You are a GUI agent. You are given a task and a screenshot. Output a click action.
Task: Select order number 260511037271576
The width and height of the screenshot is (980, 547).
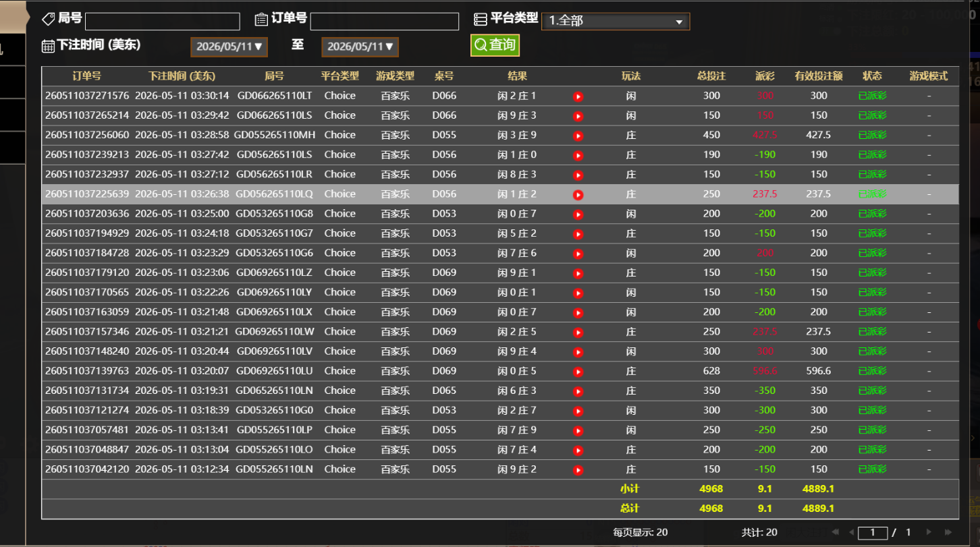(87, 96)
